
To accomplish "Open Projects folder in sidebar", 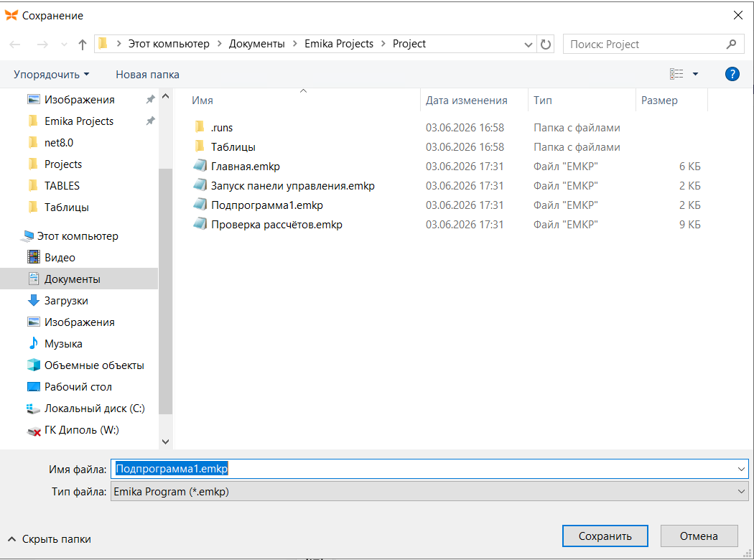I will (63, 164).
